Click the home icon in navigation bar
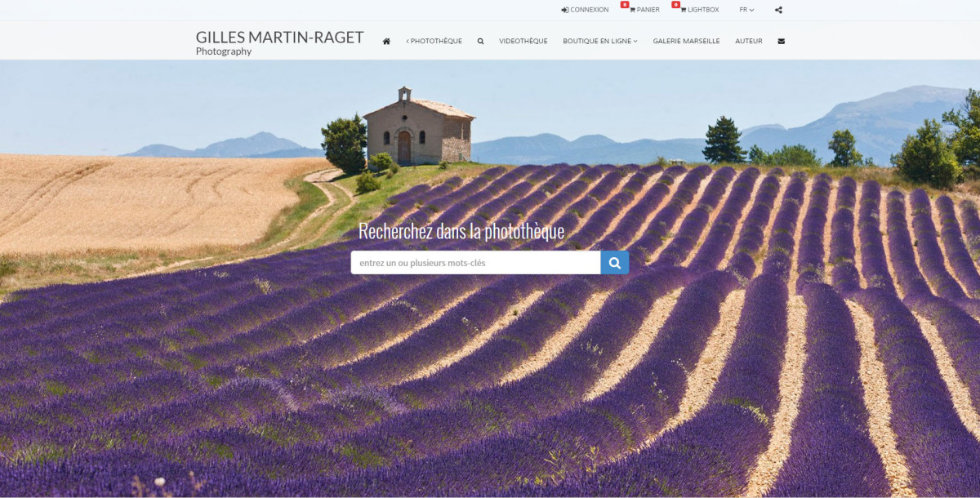The height and width of the screenshot is (498, 980). point(386,41)
